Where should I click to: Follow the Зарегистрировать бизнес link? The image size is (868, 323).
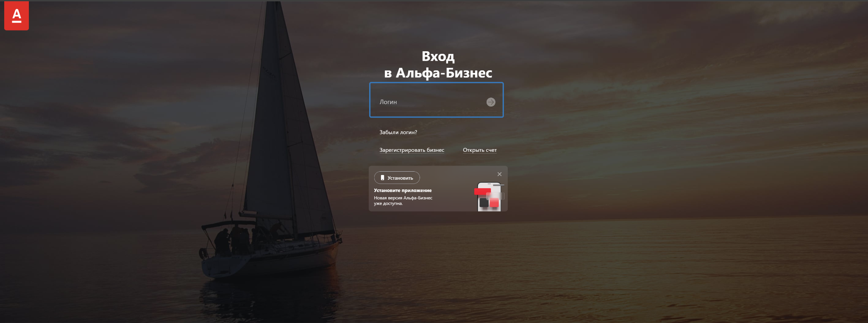(412, 150)
